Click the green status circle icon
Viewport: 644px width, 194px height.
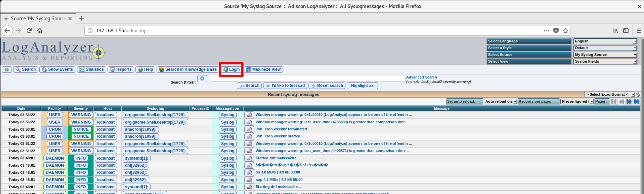click(x=7, y=69)
